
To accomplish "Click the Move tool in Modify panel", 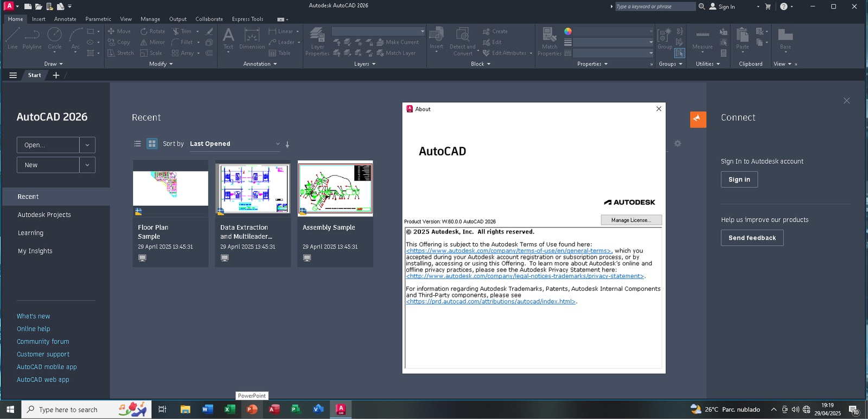I will (x=119, y=31).
